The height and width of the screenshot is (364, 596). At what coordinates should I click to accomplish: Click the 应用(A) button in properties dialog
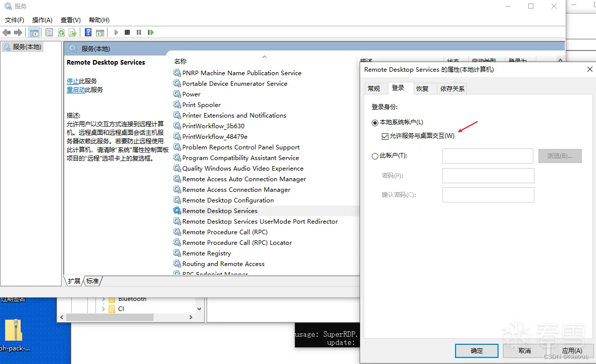572,351
